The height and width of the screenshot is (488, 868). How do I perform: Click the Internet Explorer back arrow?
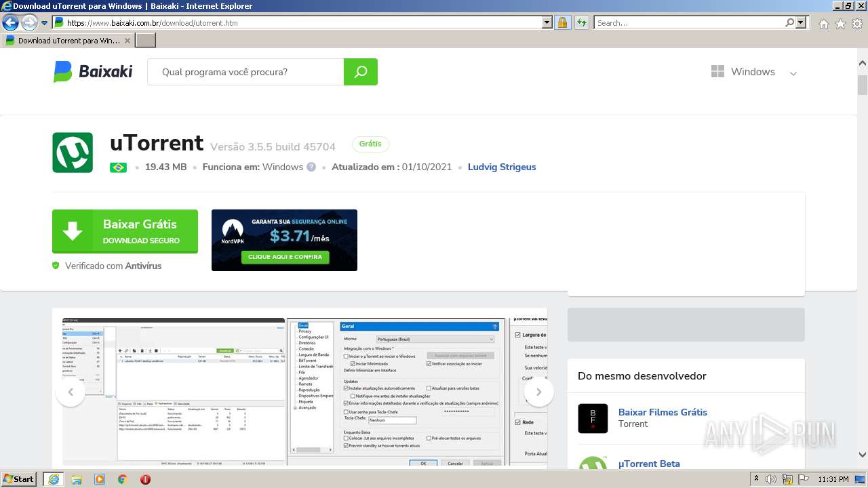point(10,22)
